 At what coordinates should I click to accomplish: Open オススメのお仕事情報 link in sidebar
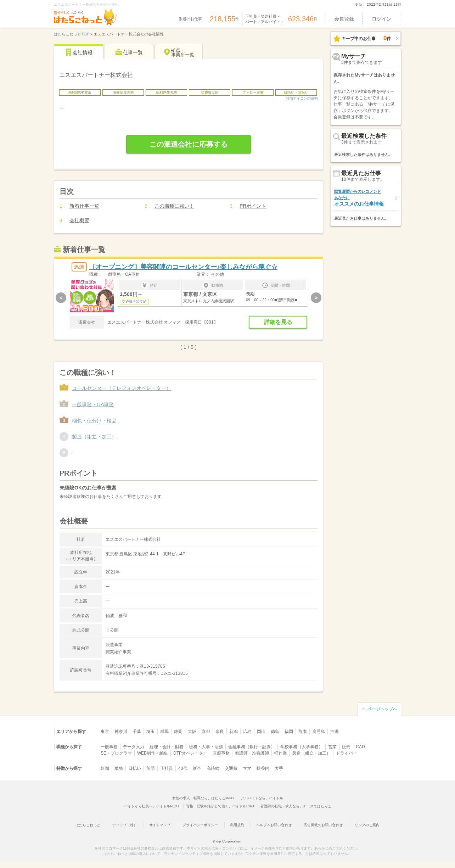[359, 204]
